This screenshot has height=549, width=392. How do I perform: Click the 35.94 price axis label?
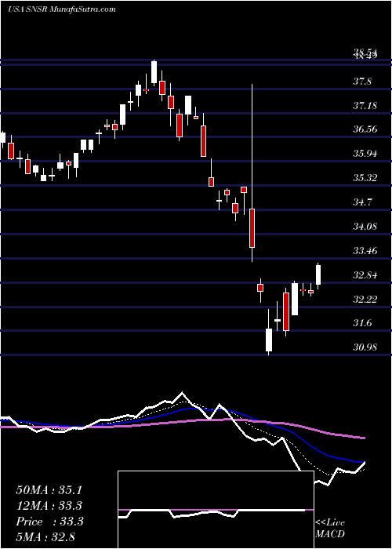365,154
